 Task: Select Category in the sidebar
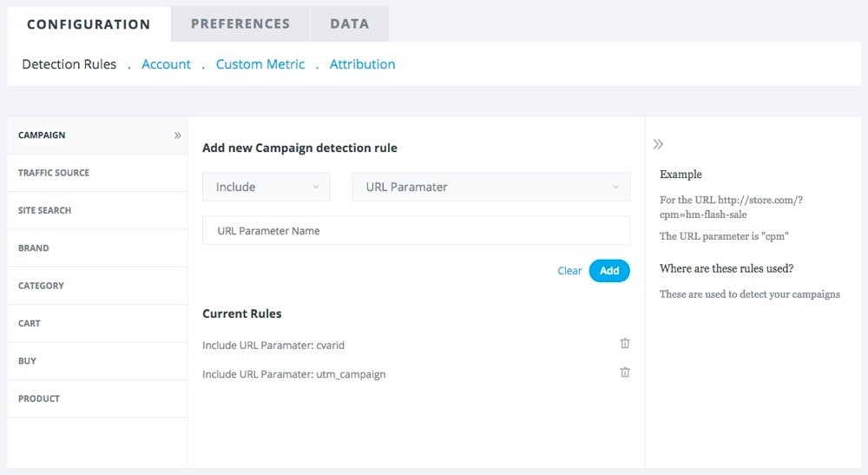point(97,286)
